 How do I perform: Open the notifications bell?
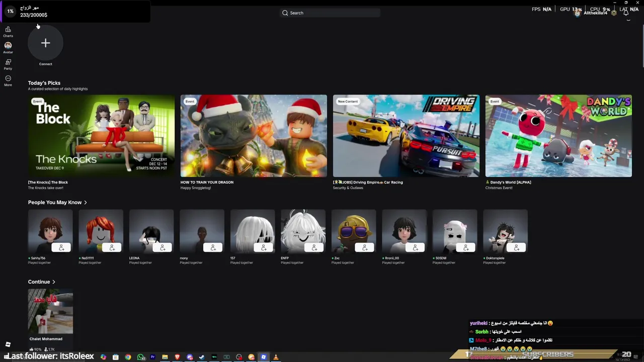pos(626,13)
